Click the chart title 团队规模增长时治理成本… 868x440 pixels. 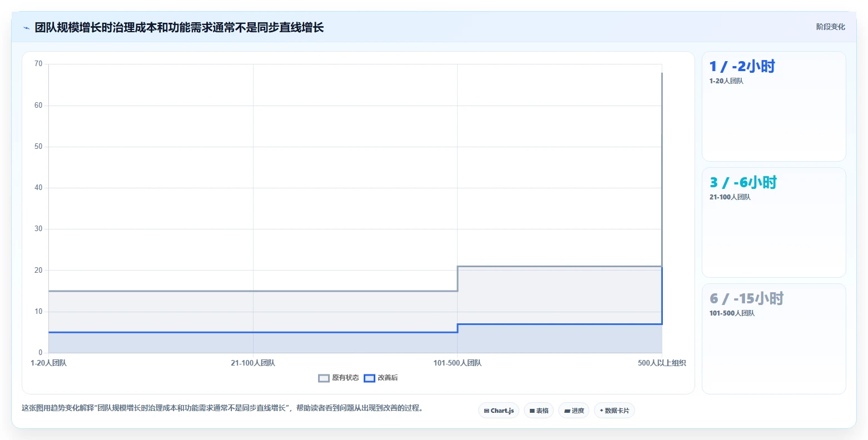click(x=179, y=27)
